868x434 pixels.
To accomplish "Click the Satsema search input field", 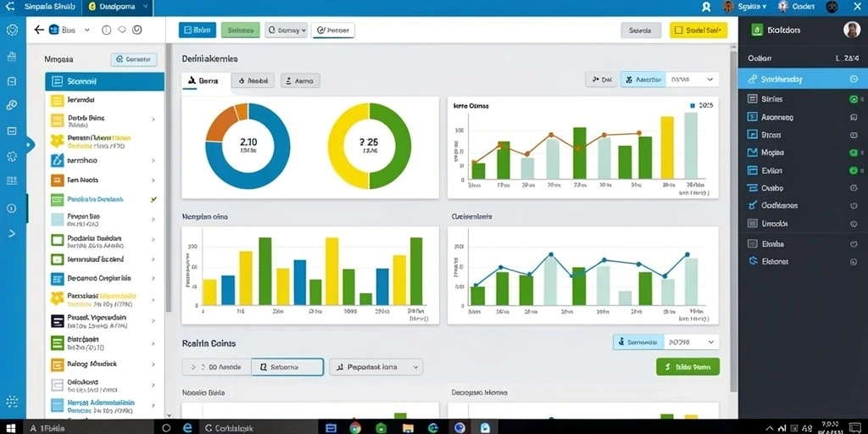I will [x=287, y=367].
